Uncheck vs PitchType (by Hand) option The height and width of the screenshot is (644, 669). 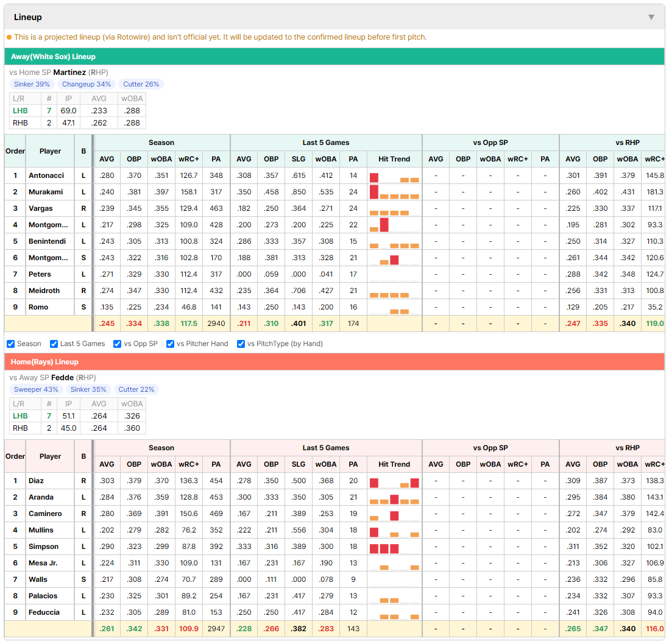(x=241, y=344)
